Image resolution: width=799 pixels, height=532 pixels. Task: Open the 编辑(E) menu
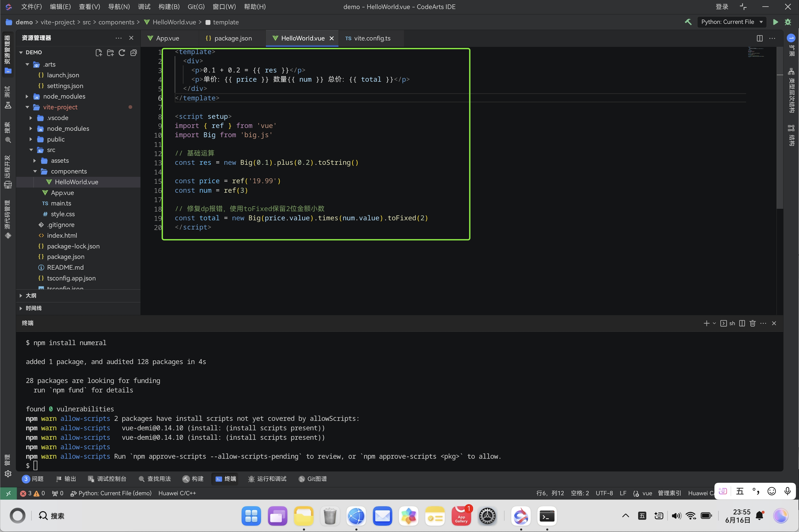(60, 7)
